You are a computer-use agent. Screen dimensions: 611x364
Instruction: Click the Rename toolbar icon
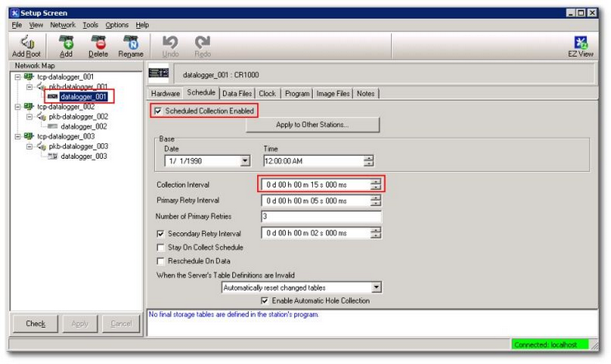pyautogui.click(x=130, y=42)
